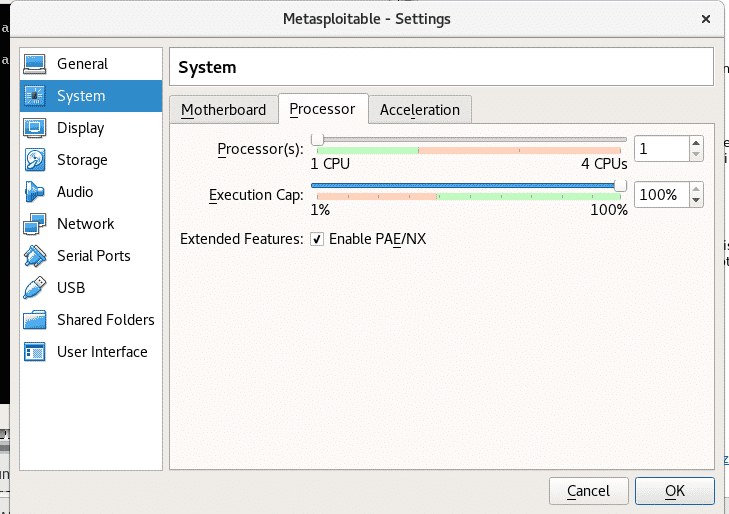Click the '100%' label under the slider
Viewport: 729px width, 514px height.
609,210
